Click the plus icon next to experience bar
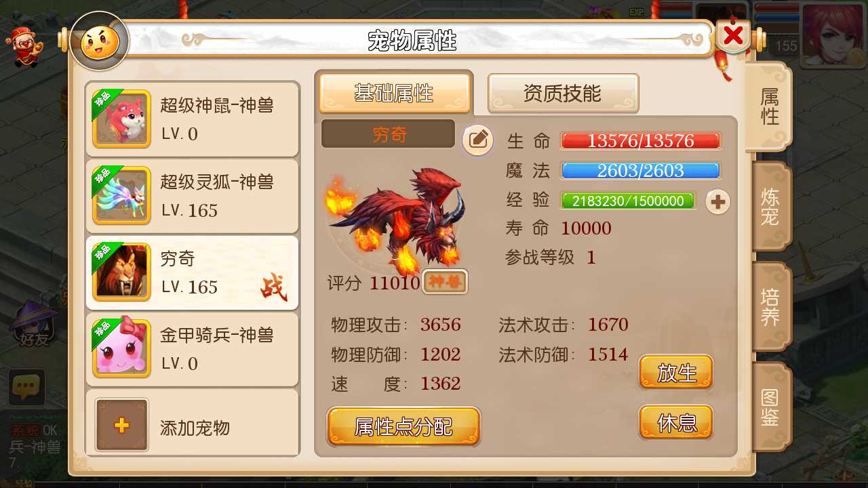This screenshot has width=868, height=488. point(718,201)
